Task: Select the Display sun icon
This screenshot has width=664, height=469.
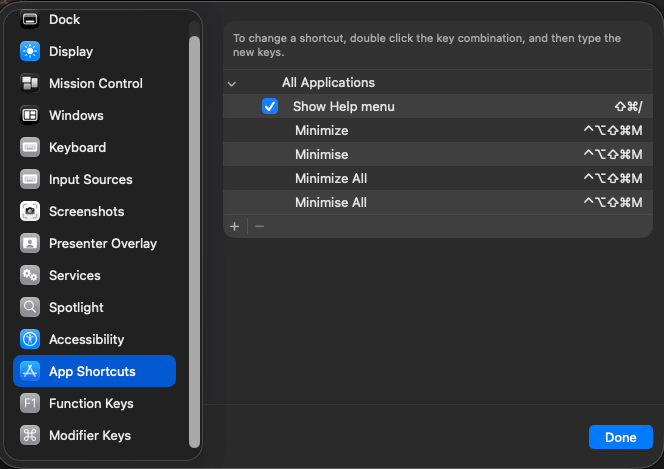Action: pos(30,51)
